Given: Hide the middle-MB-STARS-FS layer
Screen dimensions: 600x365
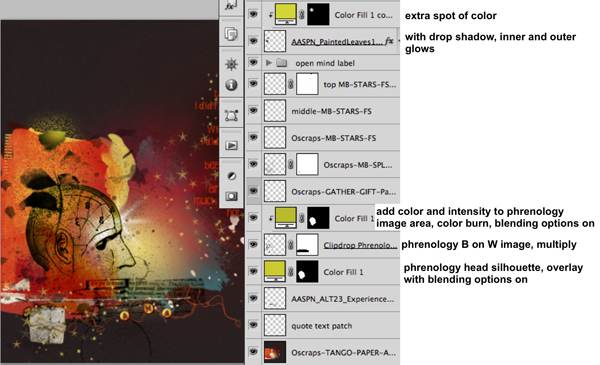Looking at the screenshot, I should 253,111.
